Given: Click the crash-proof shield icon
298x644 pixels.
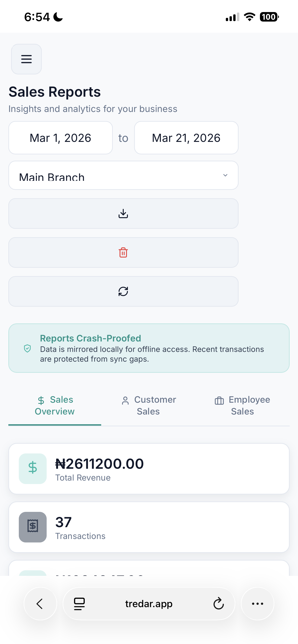Looking at the screenshot, I should (28, 349).
